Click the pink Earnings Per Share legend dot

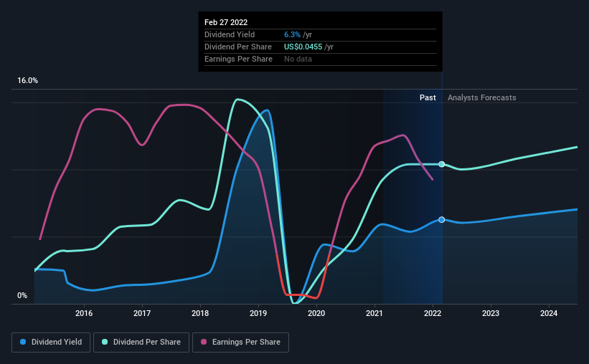point(204,342)
